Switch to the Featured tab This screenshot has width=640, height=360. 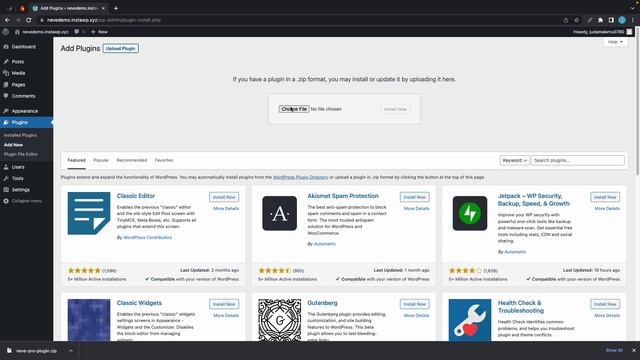tap(76, 160)
